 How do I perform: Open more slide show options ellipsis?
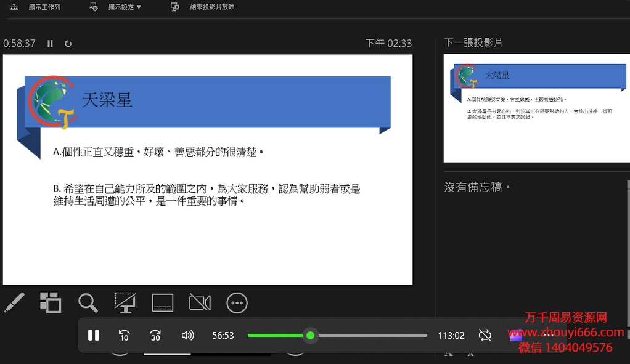pyautogui.click(x=237, y=302)
